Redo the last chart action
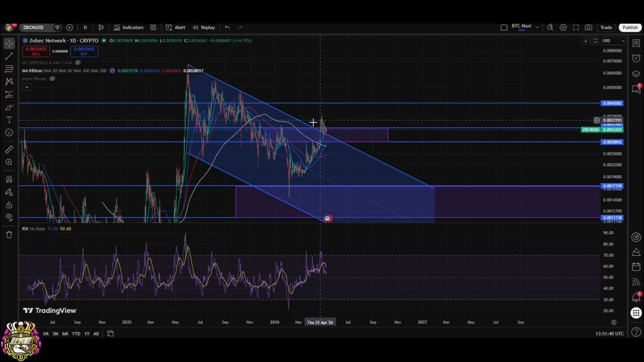644x362 pixels. (240, 27)
